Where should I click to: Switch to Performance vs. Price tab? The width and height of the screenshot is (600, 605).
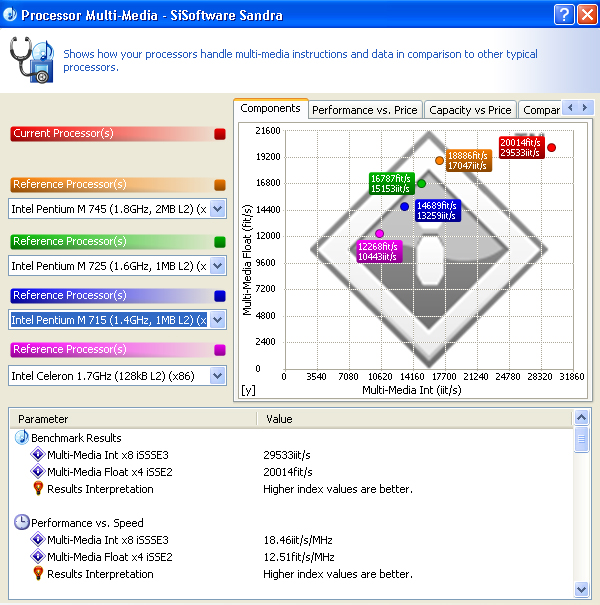point(364,110)
